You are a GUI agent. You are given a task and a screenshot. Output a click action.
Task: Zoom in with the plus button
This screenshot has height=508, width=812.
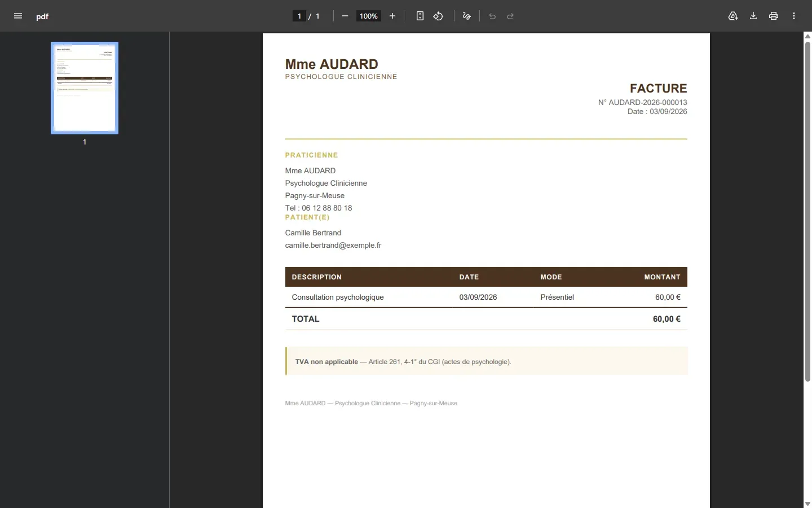pyautogui.click(x=392, y=16)
